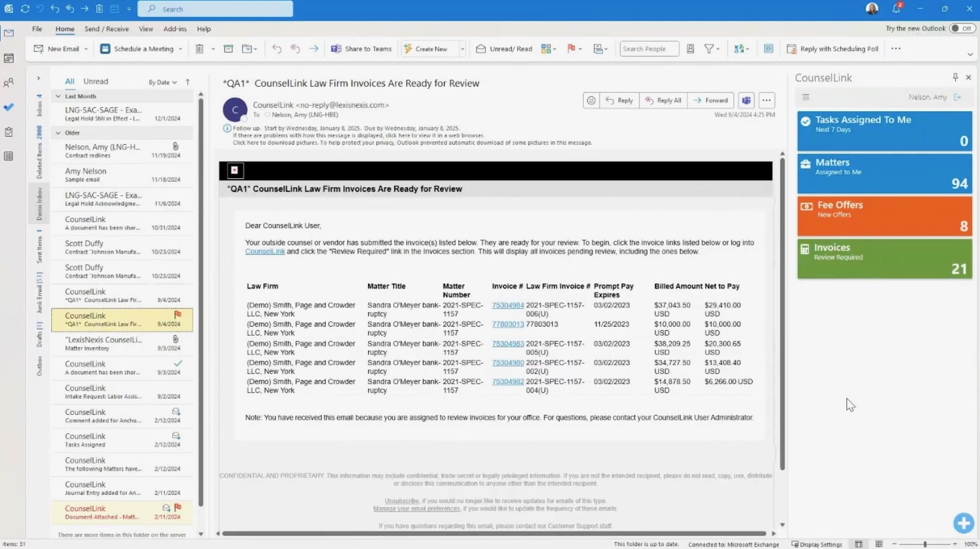This screenshot has height=549, width=980.
Task: Click the emoji reaction icon in message header
Action: pos(591,101)
